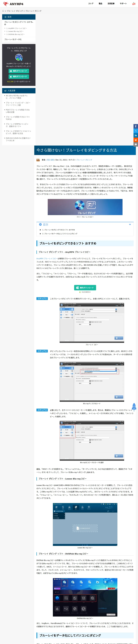The width and height of the screenshot is (138, 644).
Task: Share the page on Facebook
Action: [x=136, y=126]
